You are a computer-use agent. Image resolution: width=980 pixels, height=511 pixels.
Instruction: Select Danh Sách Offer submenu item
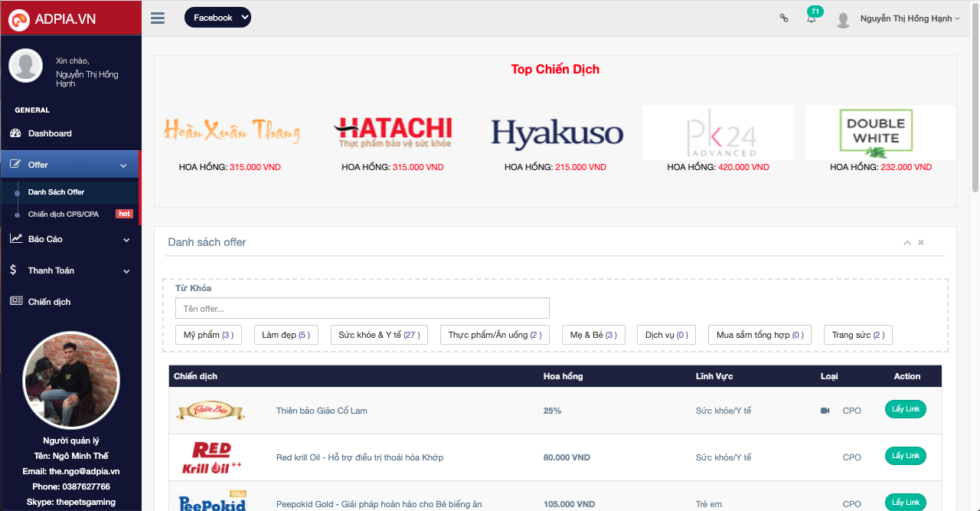pyautogui.click(x=56, y=192)
